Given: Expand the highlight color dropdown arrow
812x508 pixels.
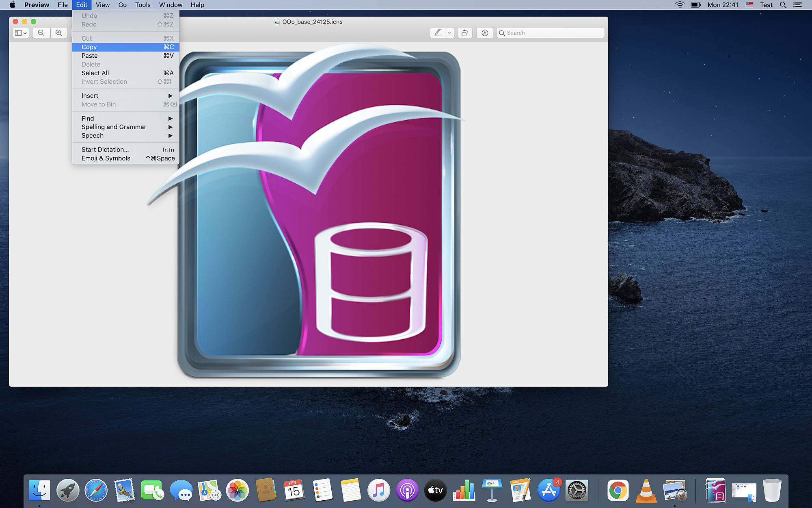Looking at the screenshot, I should pyautogui.click(x=449, y=33).
